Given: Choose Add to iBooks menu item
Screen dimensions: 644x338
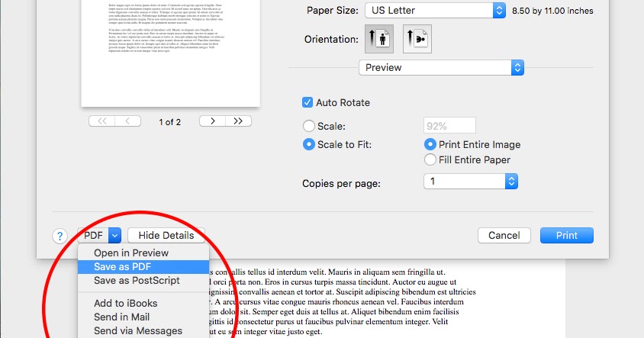Looking at the screenshot, I should point(143,303).
